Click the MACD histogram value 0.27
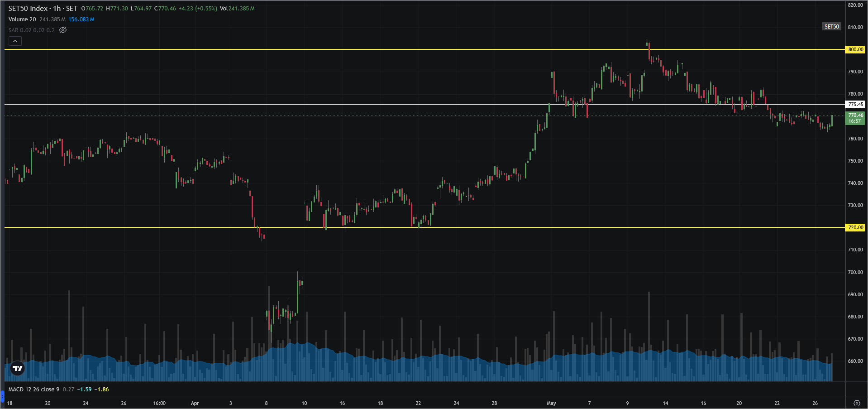Viewport: 868px width, 409px height. click(x=68, y=390)
